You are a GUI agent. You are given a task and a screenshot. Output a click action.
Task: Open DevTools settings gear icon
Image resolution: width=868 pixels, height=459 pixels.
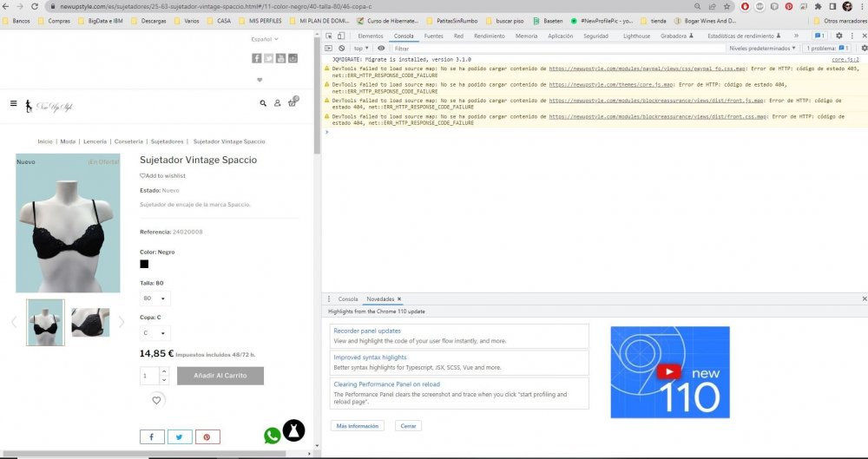coord(838,36)
